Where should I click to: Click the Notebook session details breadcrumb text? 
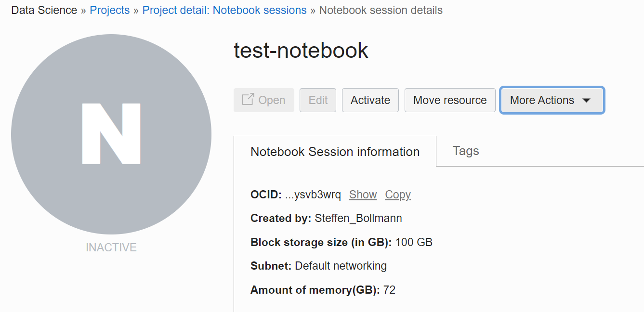pyautogui.click(x=381, y=10)
